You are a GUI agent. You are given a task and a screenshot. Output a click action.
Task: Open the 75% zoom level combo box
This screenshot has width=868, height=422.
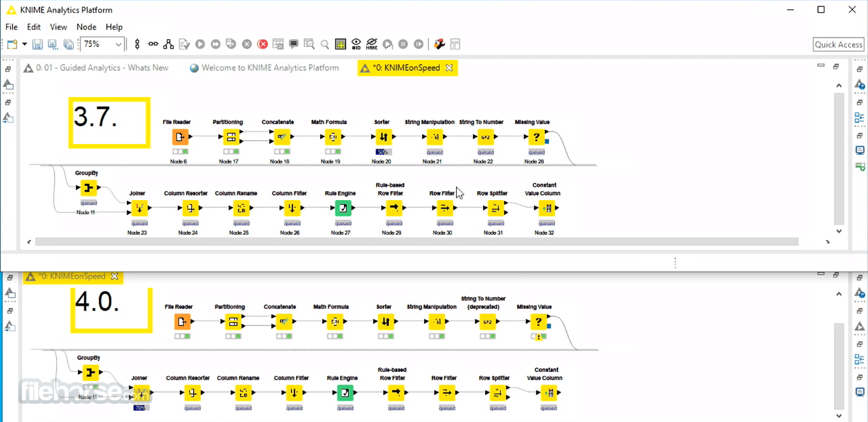coord(102,44)
